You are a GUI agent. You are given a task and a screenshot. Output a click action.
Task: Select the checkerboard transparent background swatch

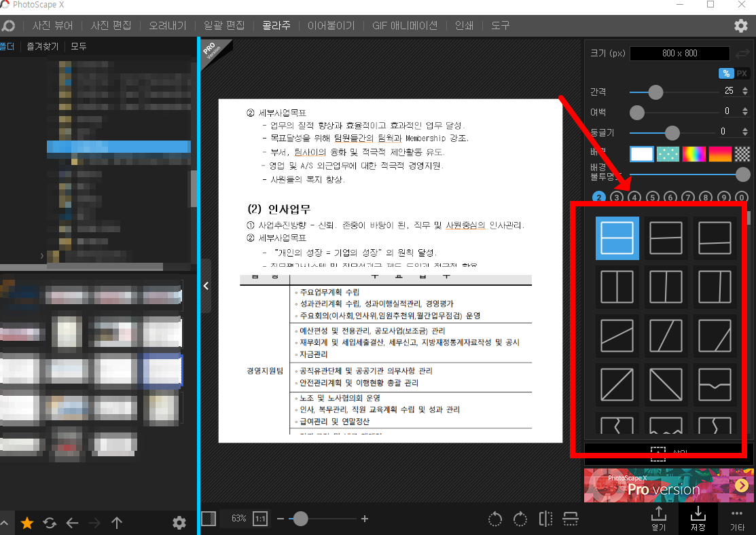point(742,153)
